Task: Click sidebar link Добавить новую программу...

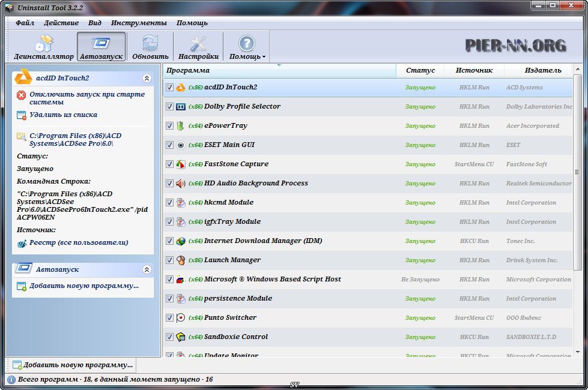Action: coord(84,286)
